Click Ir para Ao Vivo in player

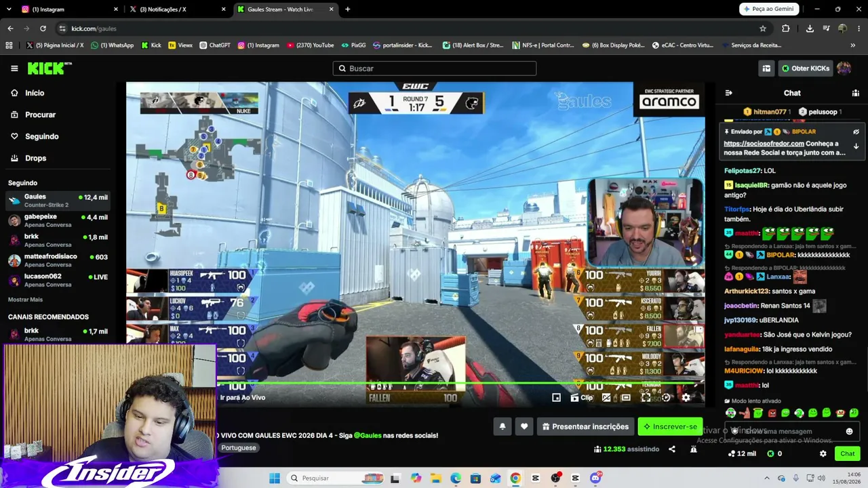click(243, 398)
